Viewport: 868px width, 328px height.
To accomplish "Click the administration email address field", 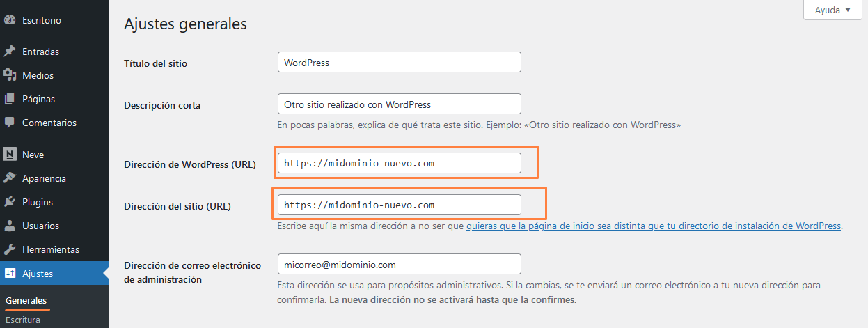I will [x=399, y=265].
